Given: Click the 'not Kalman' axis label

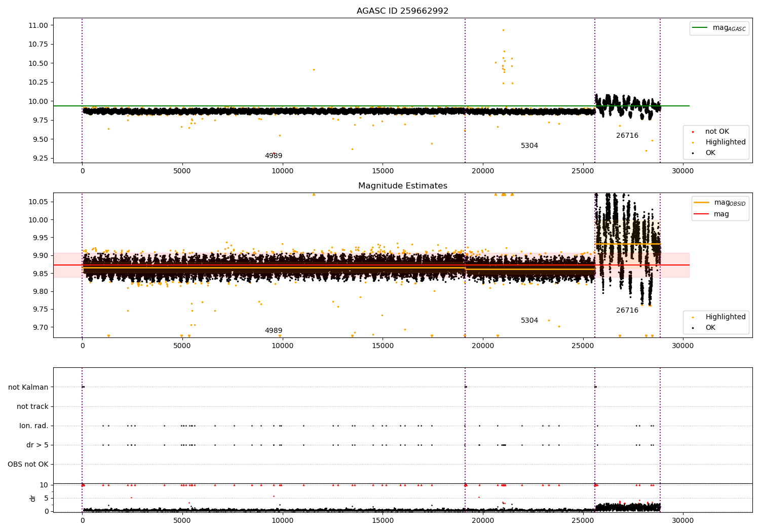Looking at the screenshot, I should 28,388.
